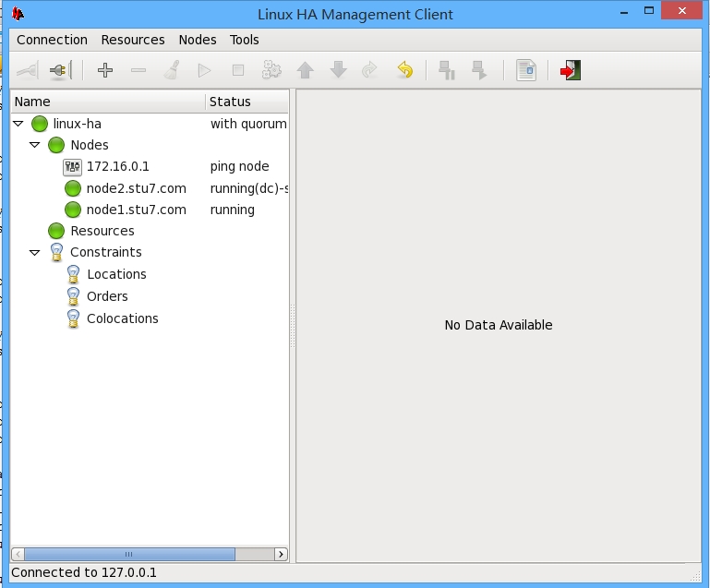The image size is (710, 588).
Task: Select node1.stu7.com in the tree
Action: (137, 210)
